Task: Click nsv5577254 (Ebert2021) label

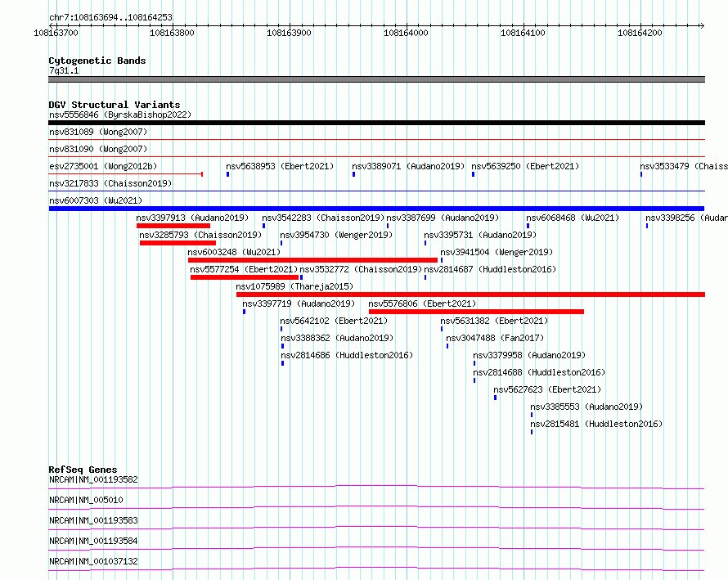Action: 244,269
